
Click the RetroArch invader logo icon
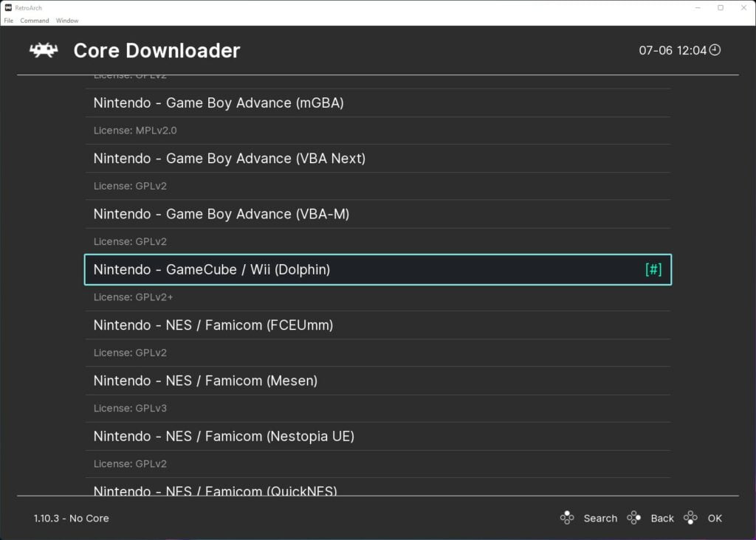pyautogui.click(x=44, y=50)
